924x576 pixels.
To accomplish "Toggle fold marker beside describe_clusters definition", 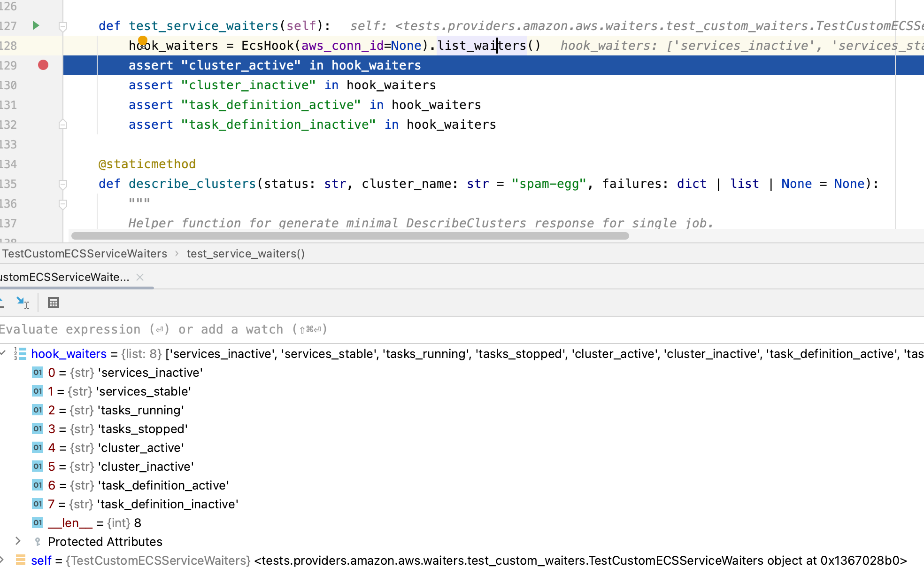I will (x=62, y=184).
